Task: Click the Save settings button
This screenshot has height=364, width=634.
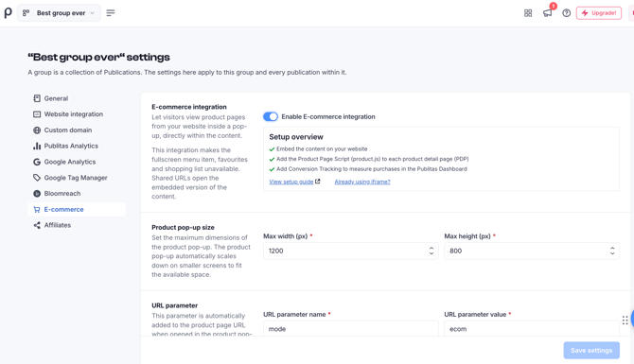Action: coord(591,350)
